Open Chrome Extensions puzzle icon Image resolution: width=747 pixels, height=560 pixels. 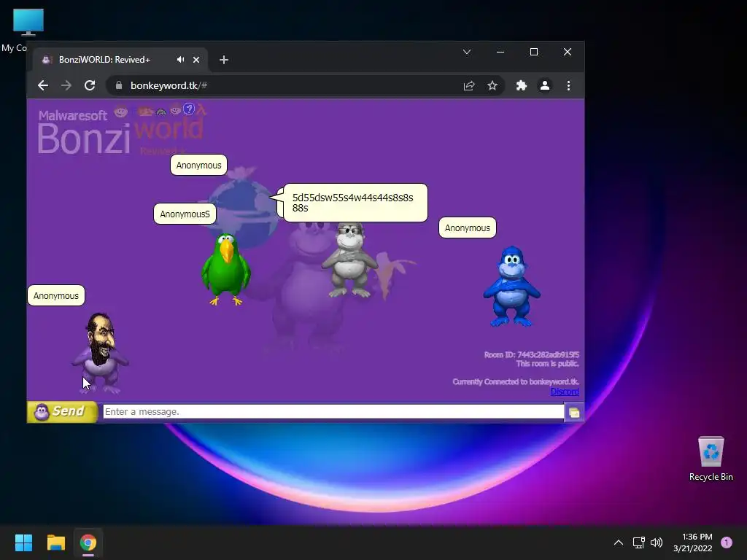click(x=522, y=85)
